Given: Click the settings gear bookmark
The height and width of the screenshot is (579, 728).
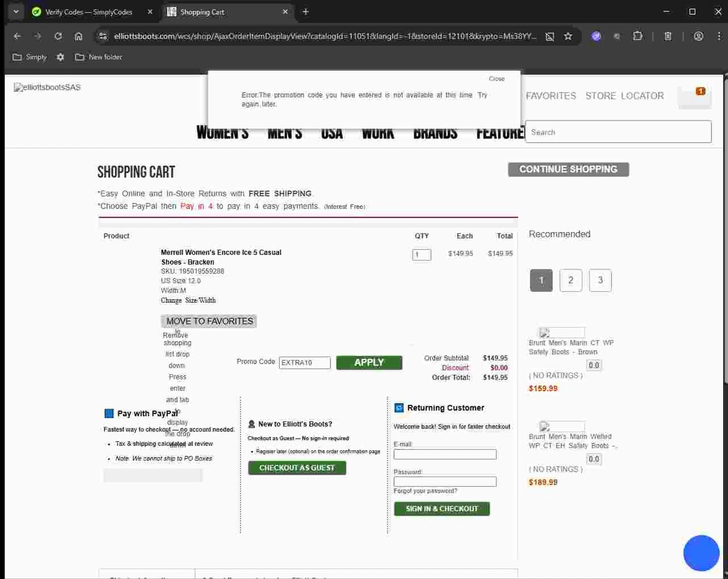Looking at the screenshot, I should pyautogui.click(x=60, y=57).
